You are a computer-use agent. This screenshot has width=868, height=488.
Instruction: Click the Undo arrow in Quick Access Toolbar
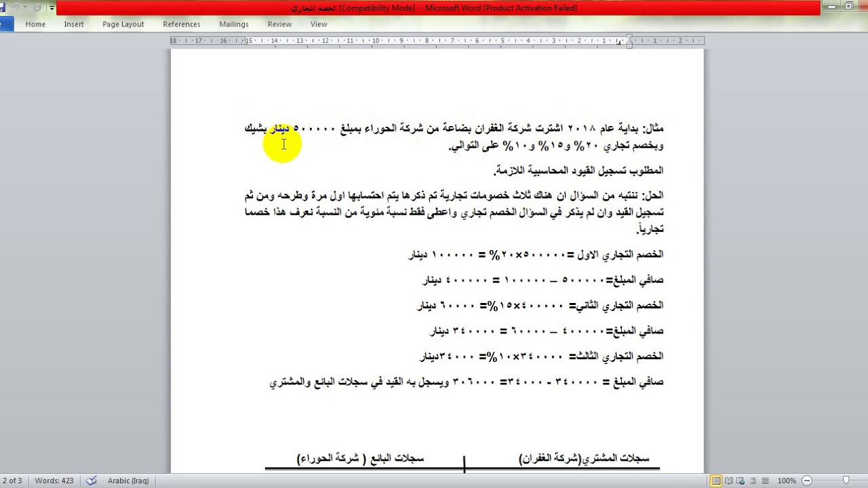(x=15, y=7)
